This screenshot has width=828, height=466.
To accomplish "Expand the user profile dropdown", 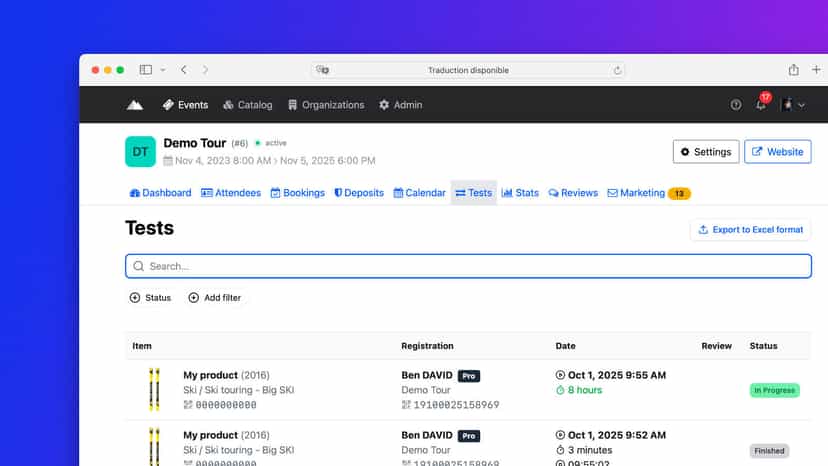I will pos(793,105).
